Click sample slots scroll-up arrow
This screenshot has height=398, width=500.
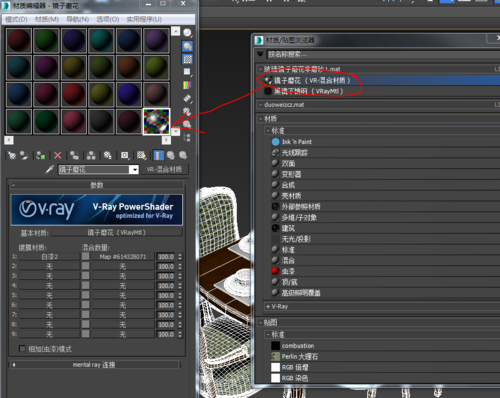pos(176,31)
